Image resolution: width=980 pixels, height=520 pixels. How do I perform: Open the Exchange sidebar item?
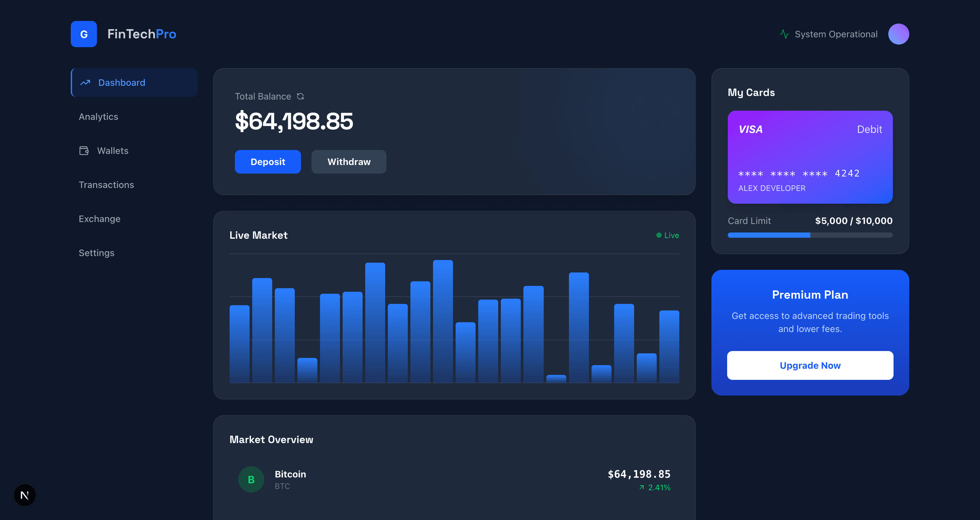[x=99, y=219]
